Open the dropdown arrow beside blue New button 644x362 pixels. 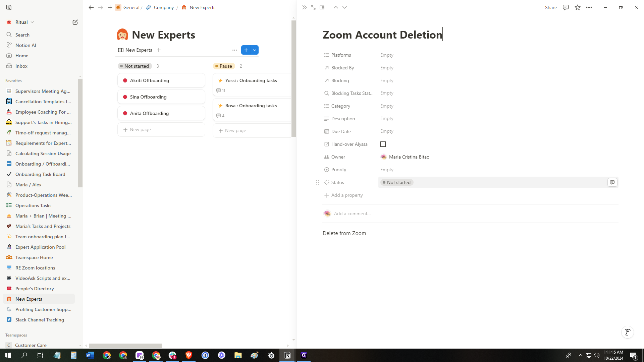(x=255, y=50)
